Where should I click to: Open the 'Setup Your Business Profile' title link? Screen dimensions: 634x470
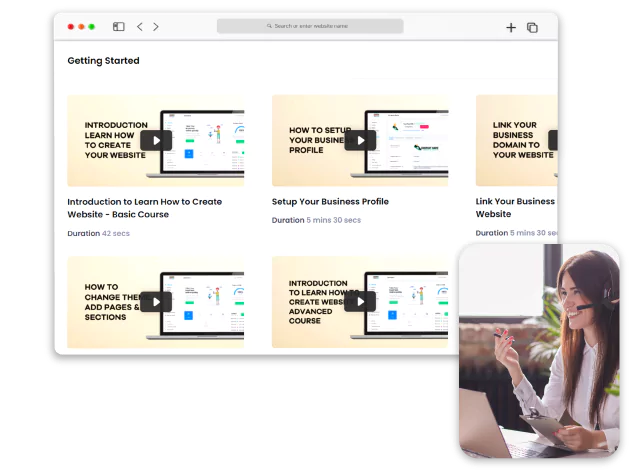330,201
